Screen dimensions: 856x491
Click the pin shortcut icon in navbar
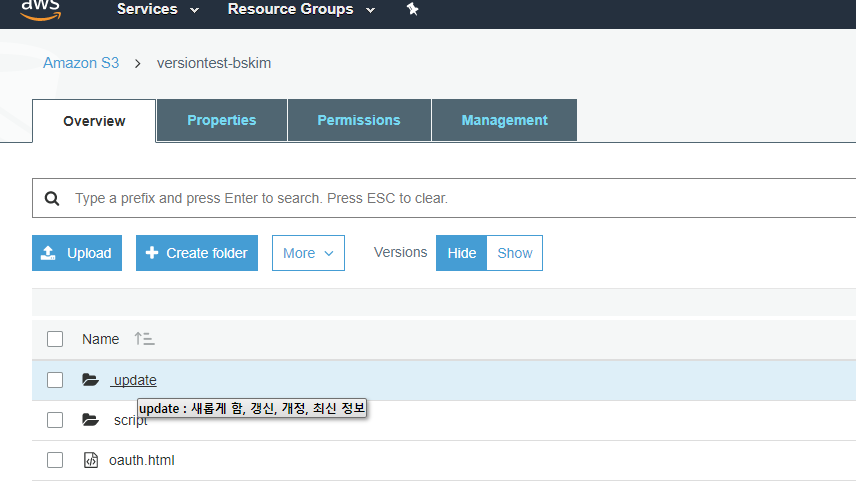[413, 9]
